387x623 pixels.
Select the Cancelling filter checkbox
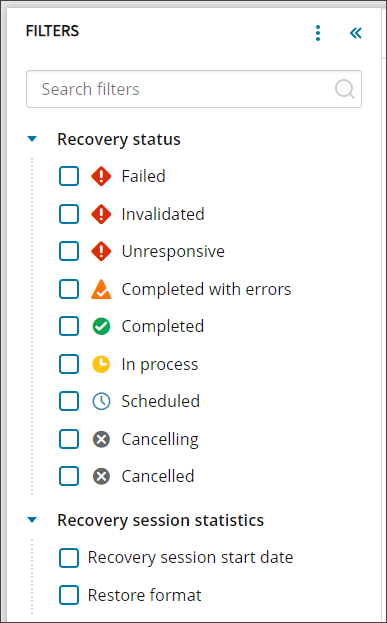click(69, 439)
